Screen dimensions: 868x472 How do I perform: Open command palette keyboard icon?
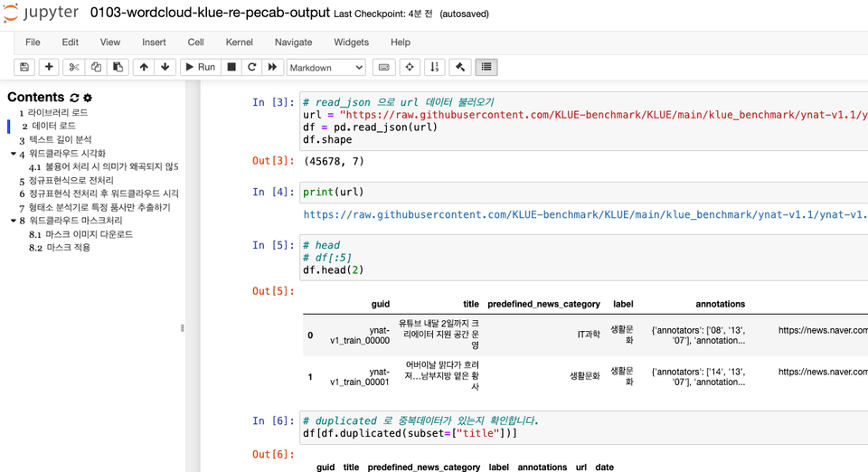[383, 67]
